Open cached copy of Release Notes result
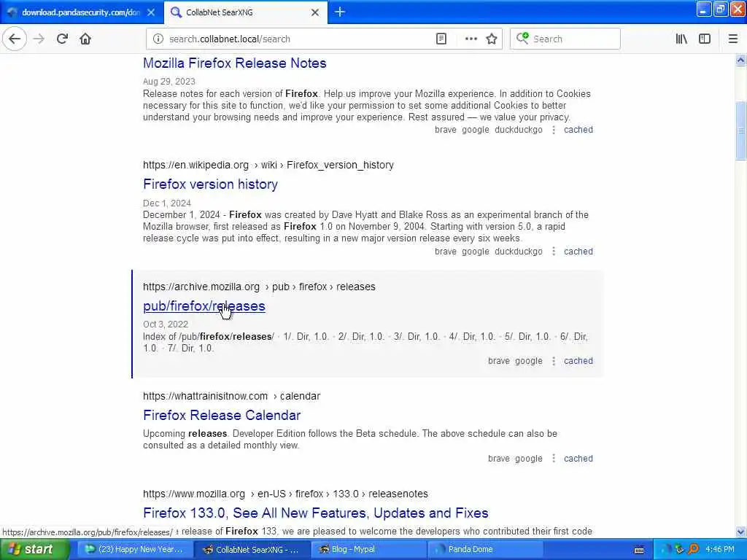Screen dimensions: 747x560 pos(578,130)
